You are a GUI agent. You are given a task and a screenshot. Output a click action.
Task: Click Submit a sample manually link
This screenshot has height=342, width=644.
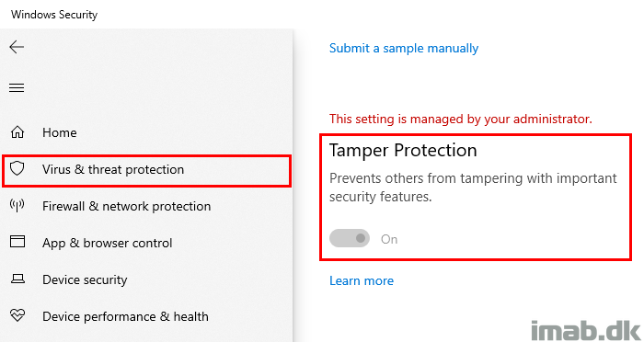[x=404, y=49]
